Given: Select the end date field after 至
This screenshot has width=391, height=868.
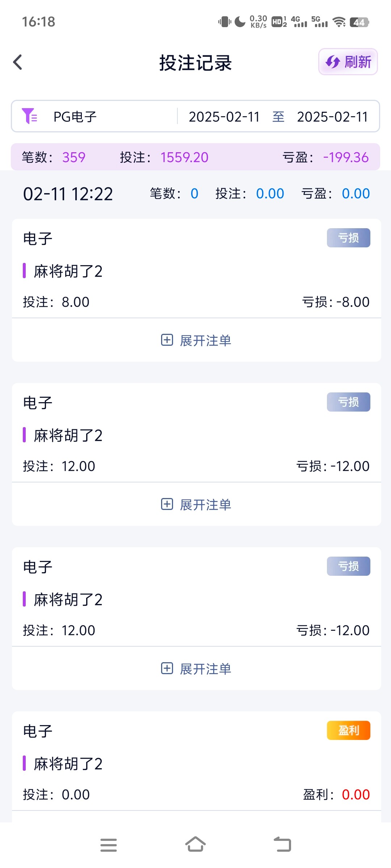Looking at the screenshot, I should point(332,117).
